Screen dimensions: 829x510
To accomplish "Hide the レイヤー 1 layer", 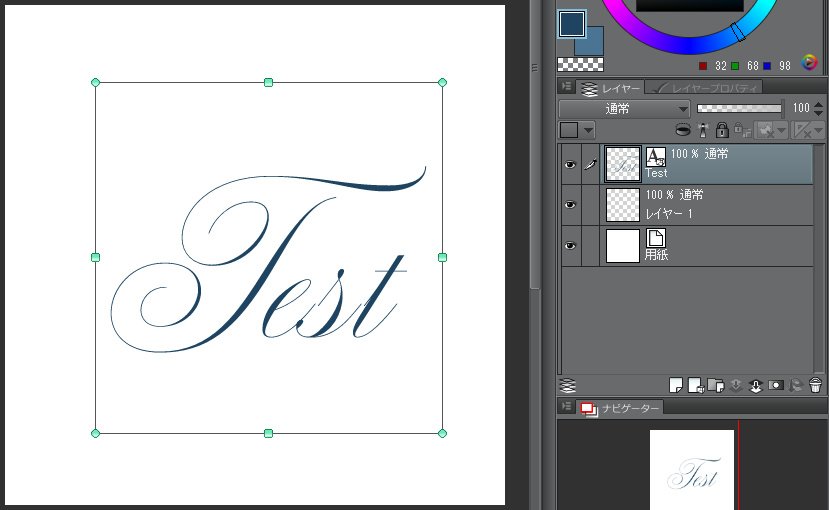I will click(570, 205).
